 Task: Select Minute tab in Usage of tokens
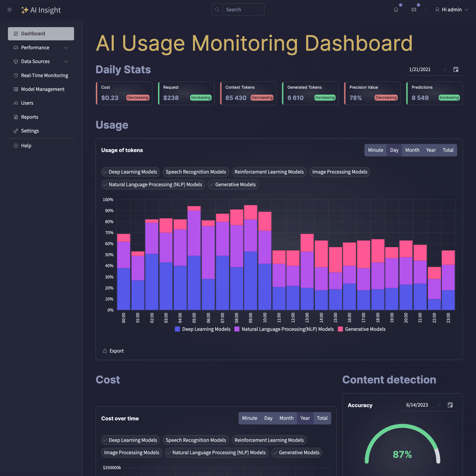[x=375, y=150]
